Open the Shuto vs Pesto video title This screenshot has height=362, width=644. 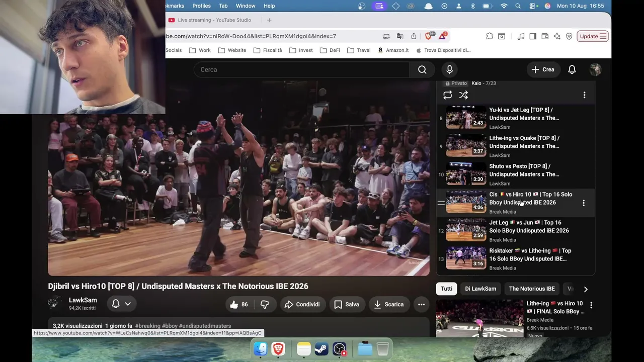pyautogui.click(x=524, y=170)
